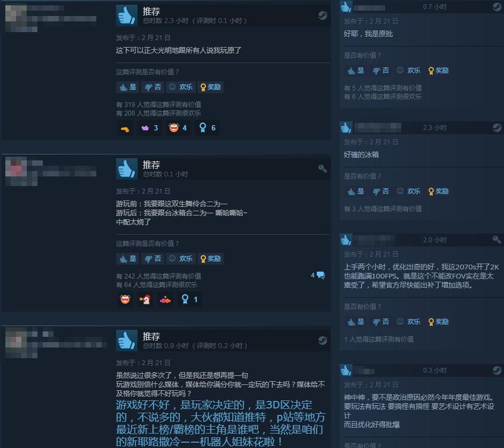
Task: Click the key icon in the second review's header
Action: pos(323,168)
